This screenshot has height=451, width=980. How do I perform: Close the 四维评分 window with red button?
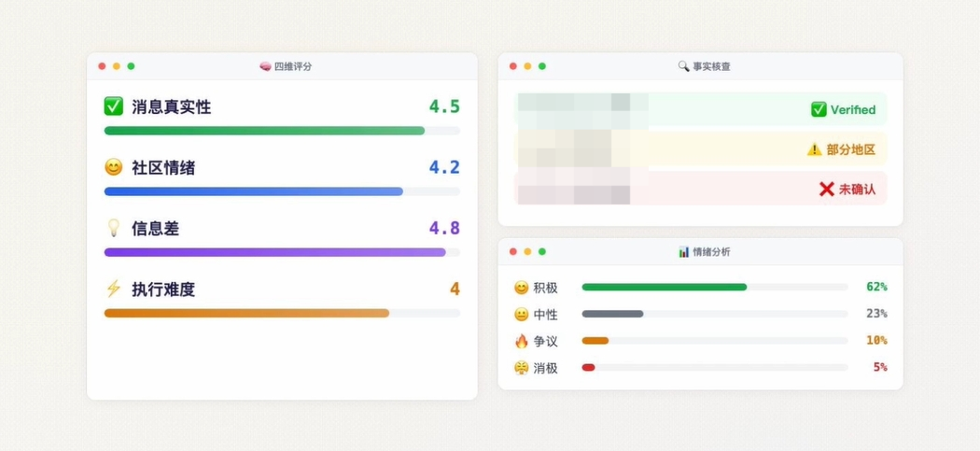coord(102,66)
